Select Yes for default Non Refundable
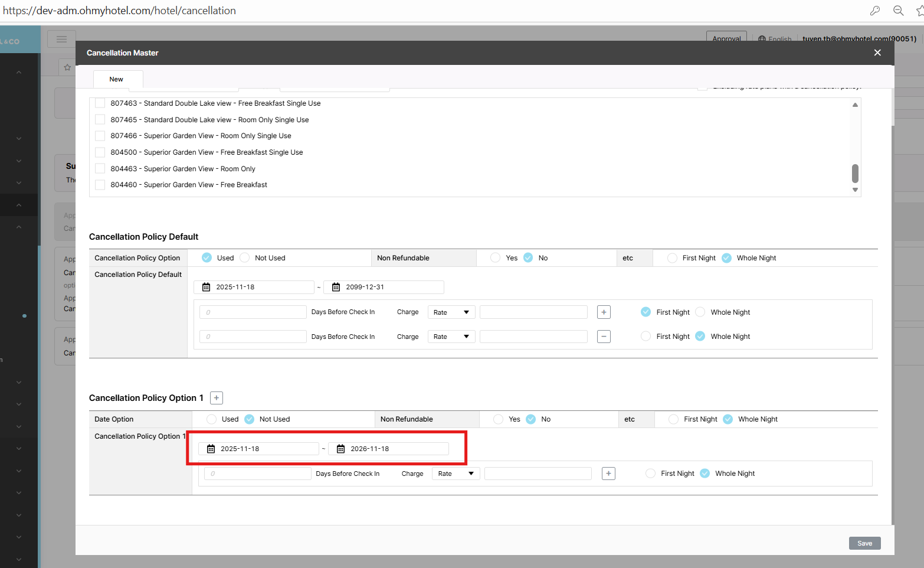Screen dimensions: 924x568 (496, 258)
